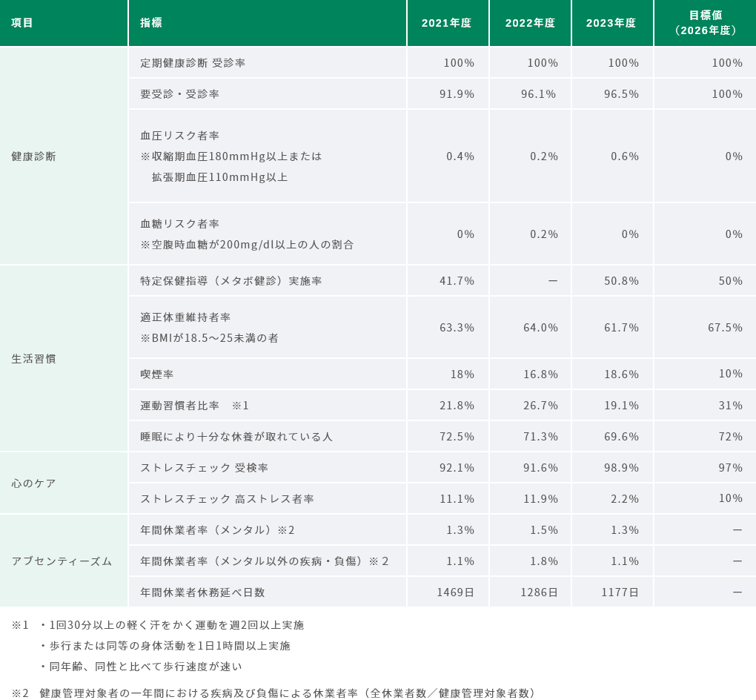Click the 喫煙率 row label

coord(156,374)
